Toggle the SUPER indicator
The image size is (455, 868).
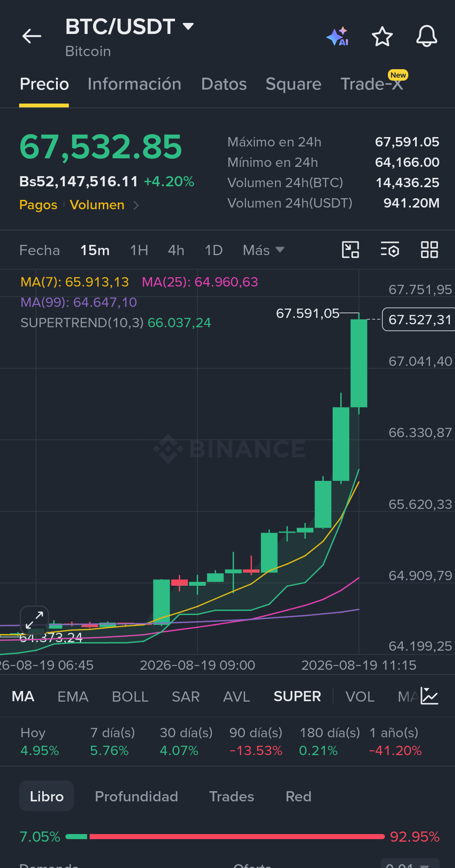click(x=297, y=697)
